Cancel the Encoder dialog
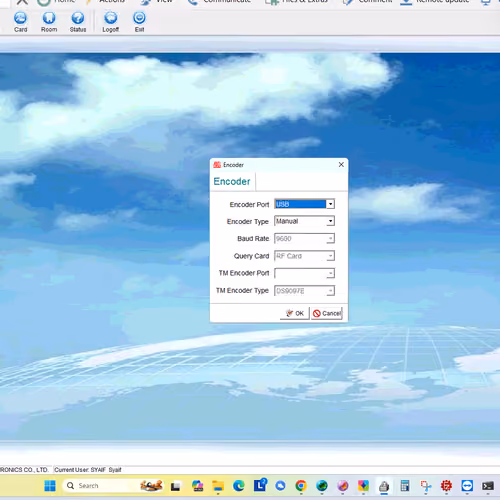The width and height of the screenshot is (500, 500). pyautogui.click(x=327, y=313)
